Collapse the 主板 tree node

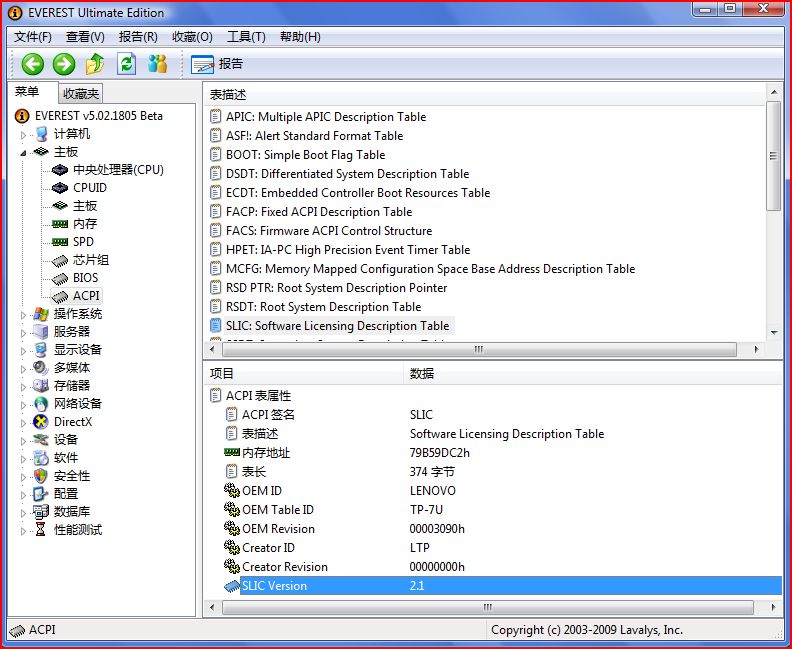point(24,152)
